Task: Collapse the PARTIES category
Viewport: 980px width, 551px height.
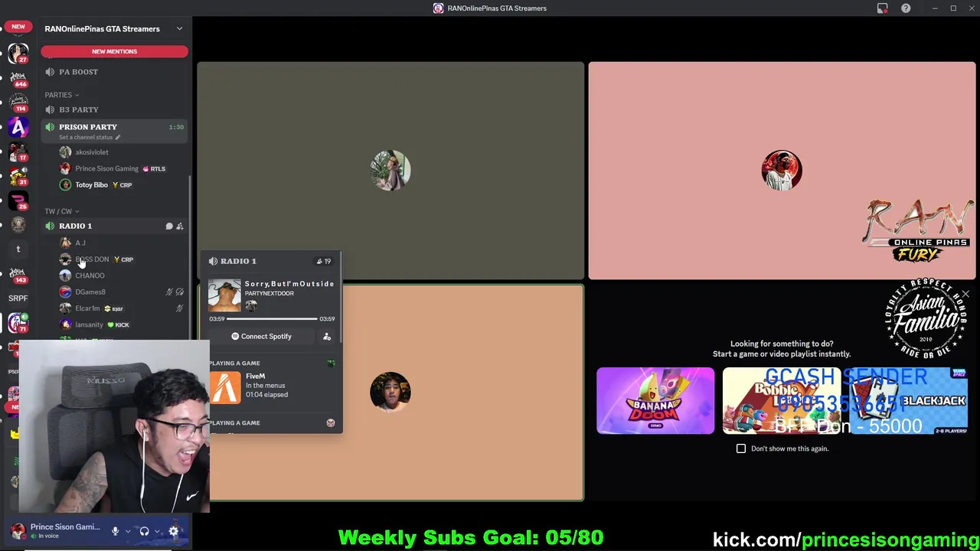Action: (x=61, y=95)
